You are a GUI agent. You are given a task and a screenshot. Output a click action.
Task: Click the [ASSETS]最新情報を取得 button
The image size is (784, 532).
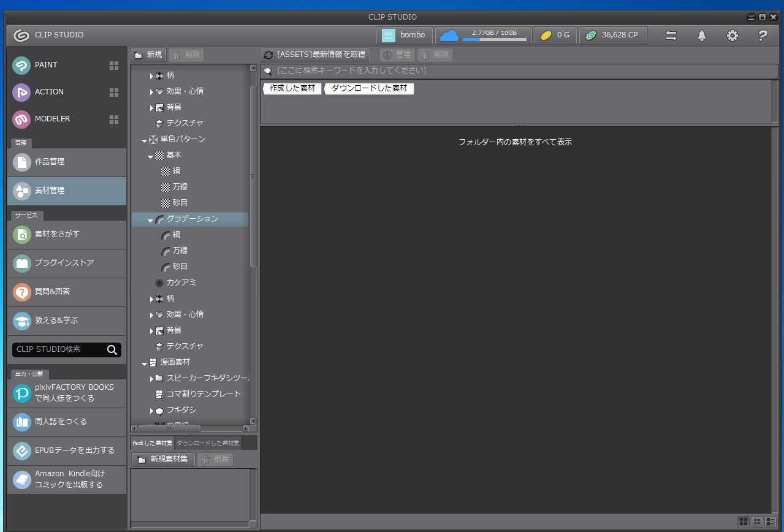315,55
